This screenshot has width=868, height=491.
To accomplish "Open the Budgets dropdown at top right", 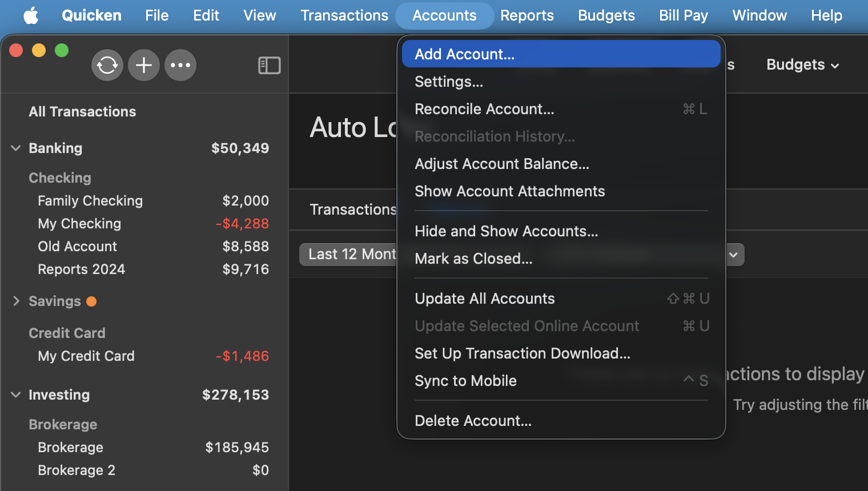I will (x=802, y=65).
